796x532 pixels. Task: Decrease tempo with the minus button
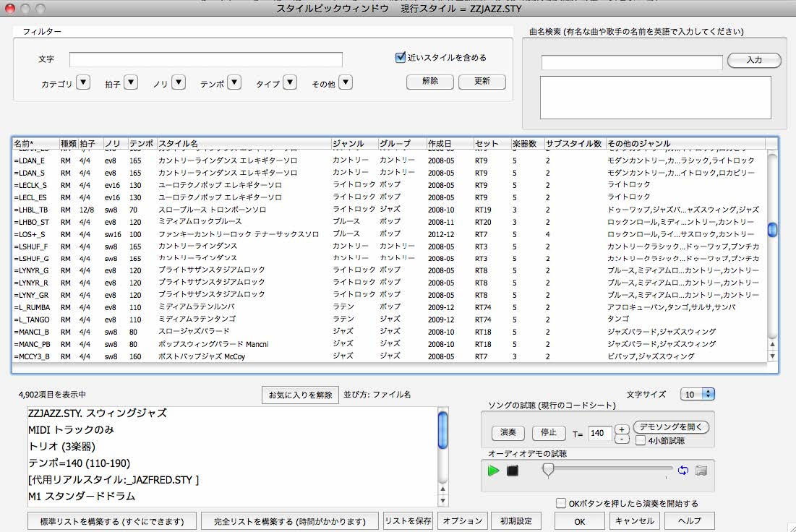pos(622,439)
